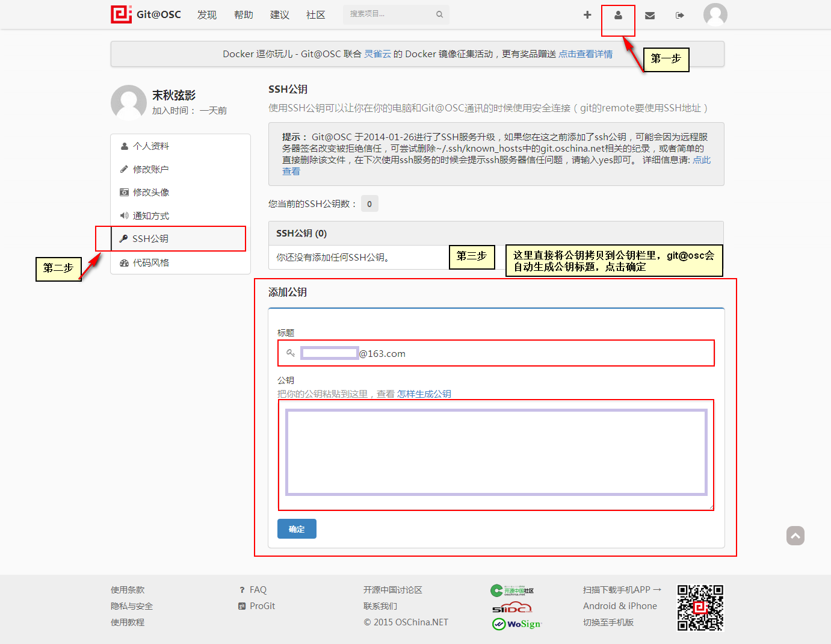
Task: Select 个人资料 in sidebar
Action: pyautogui.click(x=181, y=146)
